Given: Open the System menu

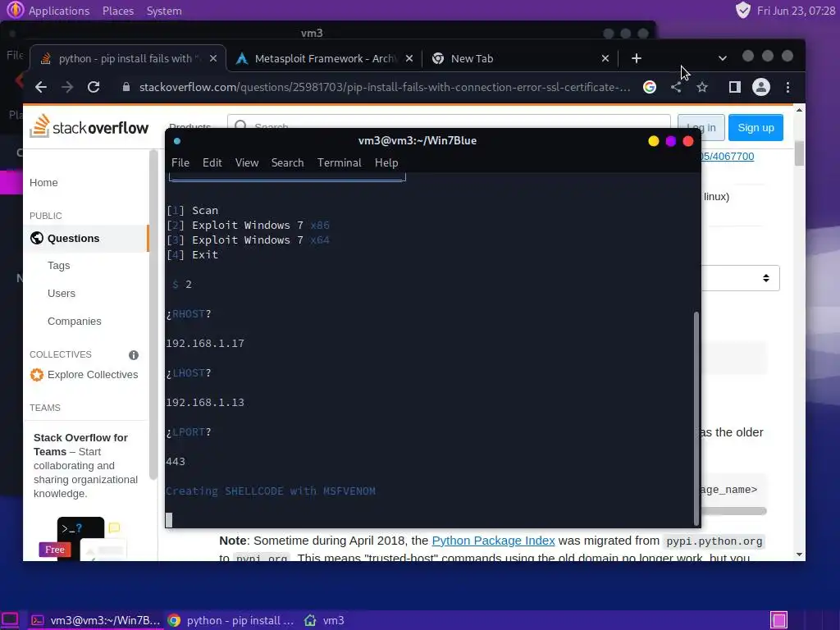Looking at the screenshot, I should pos(164,11).
